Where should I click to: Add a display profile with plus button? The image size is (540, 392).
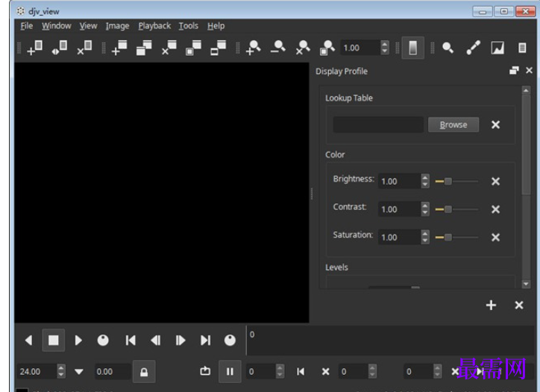(491, 305)
